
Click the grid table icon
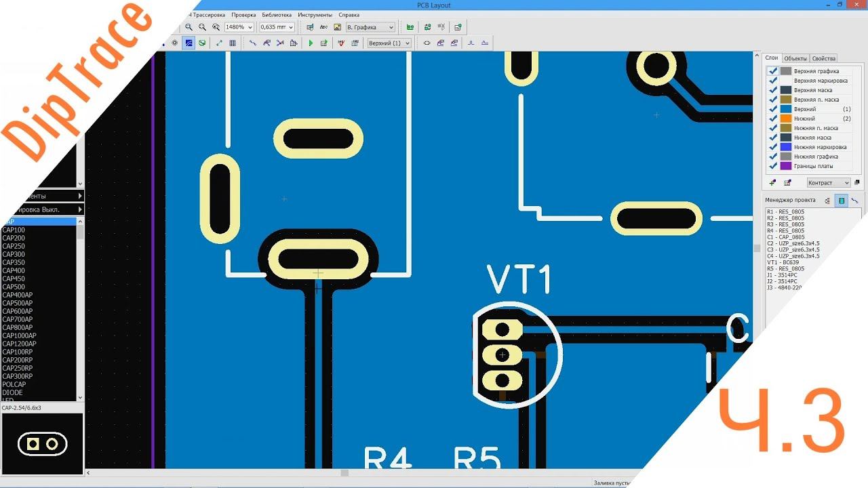pos(233,43)
